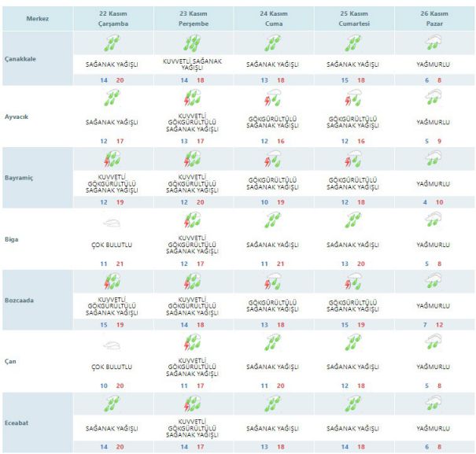Click Biga's cloudy icon for 22 Kasım

(x=113, y=223)
